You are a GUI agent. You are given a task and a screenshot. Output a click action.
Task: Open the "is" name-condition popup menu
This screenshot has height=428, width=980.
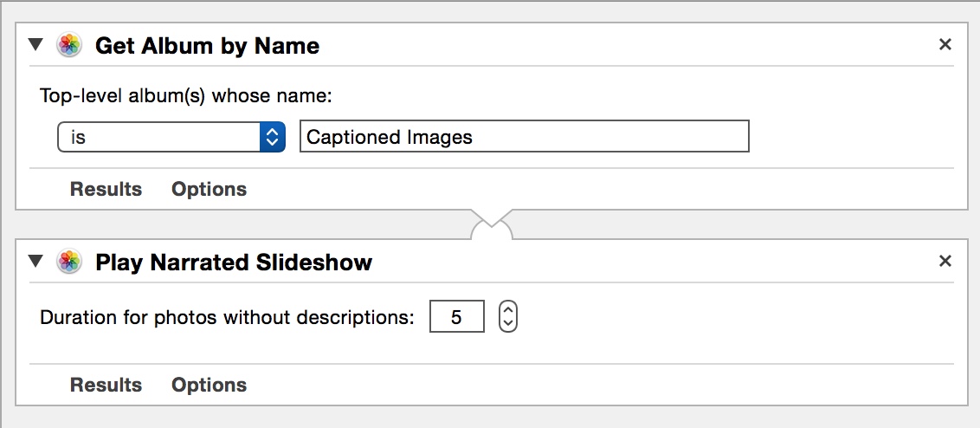tap(171, 136)
